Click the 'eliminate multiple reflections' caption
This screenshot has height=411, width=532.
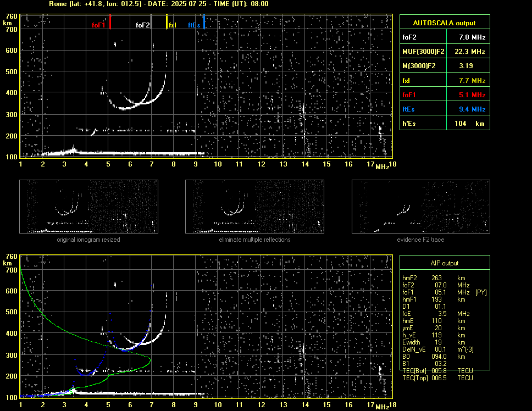pyautogui.click(x=254, y=240)
